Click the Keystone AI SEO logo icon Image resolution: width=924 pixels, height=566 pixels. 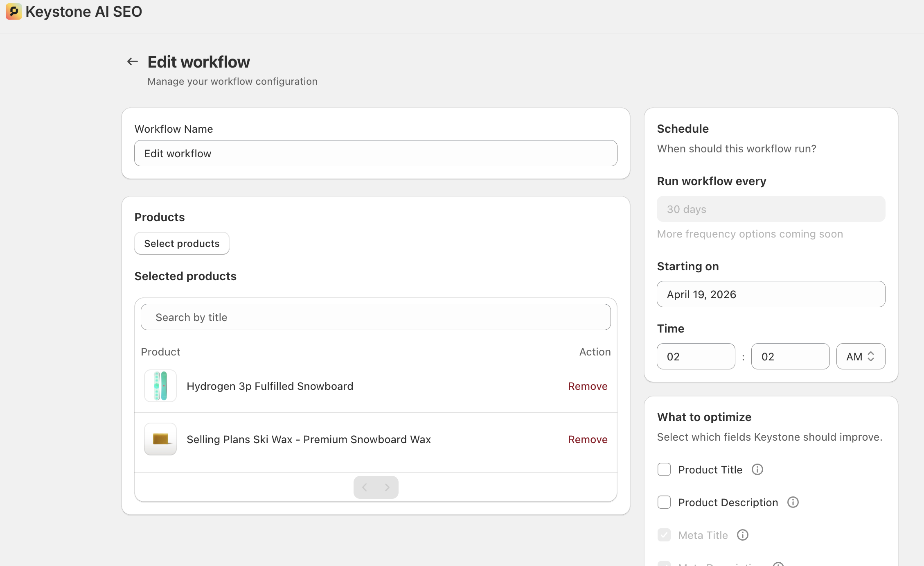pos(14,11)
